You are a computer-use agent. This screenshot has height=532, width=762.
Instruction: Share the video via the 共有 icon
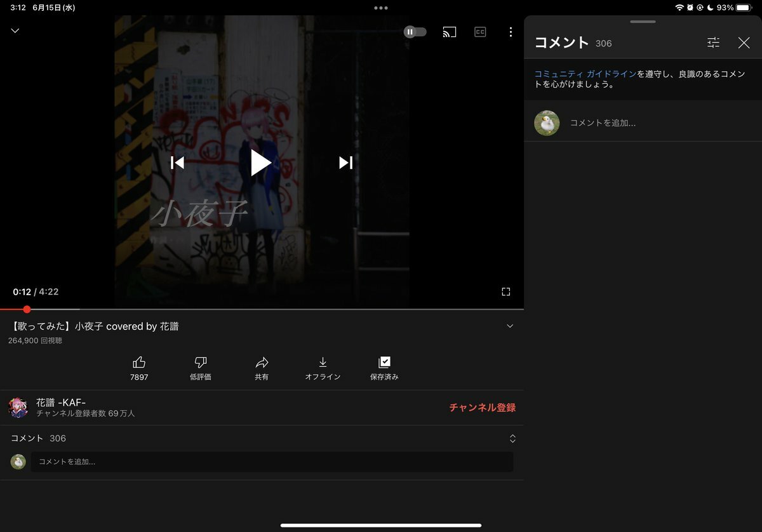pyautogui.click(x=262, y=362)
